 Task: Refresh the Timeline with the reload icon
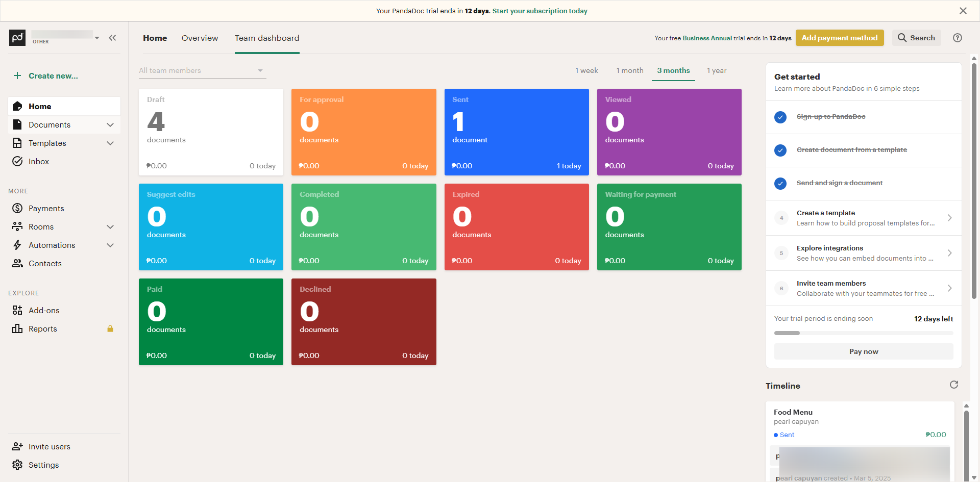coord(953,385)
